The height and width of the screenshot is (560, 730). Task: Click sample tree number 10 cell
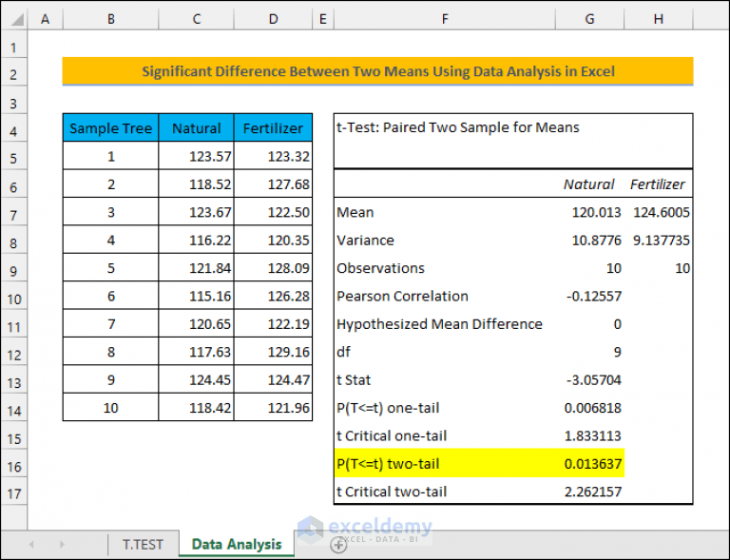click(111, 407)
